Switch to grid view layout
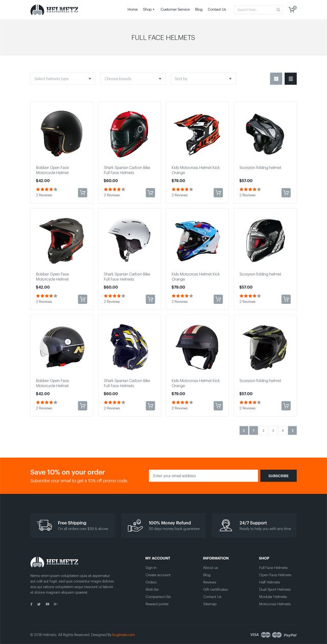Viewport: 327px width, 644px height. [276, 79]
